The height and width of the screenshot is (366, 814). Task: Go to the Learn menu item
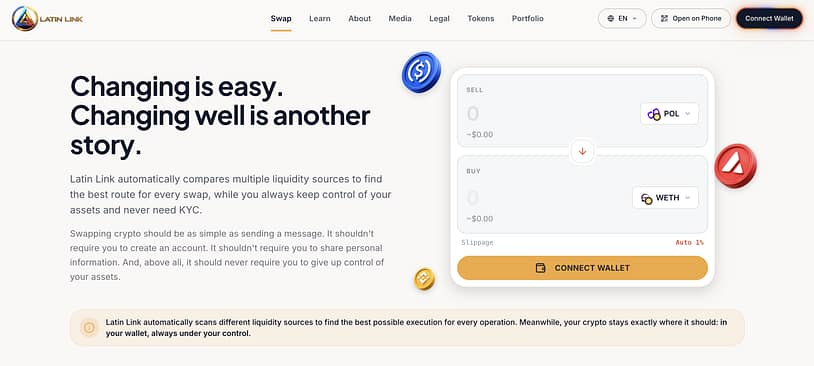[320, 19]
